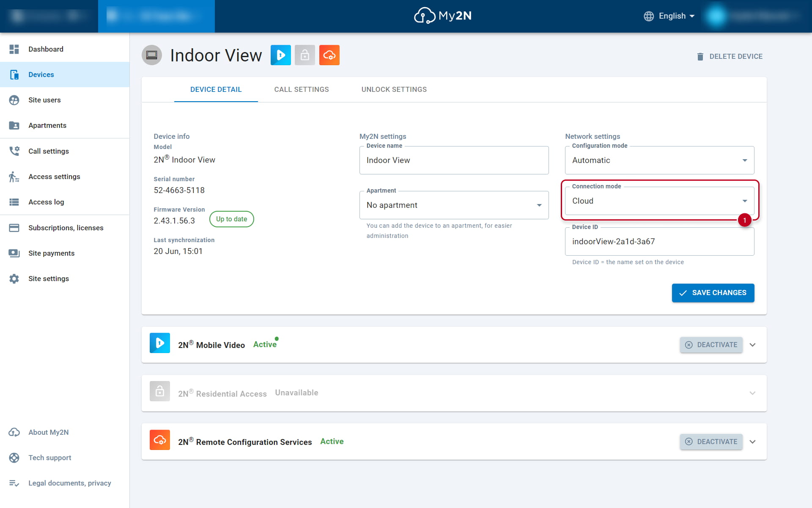Click Tech support lifebuoy icon
Screen dimensions: 812x508
14,458
